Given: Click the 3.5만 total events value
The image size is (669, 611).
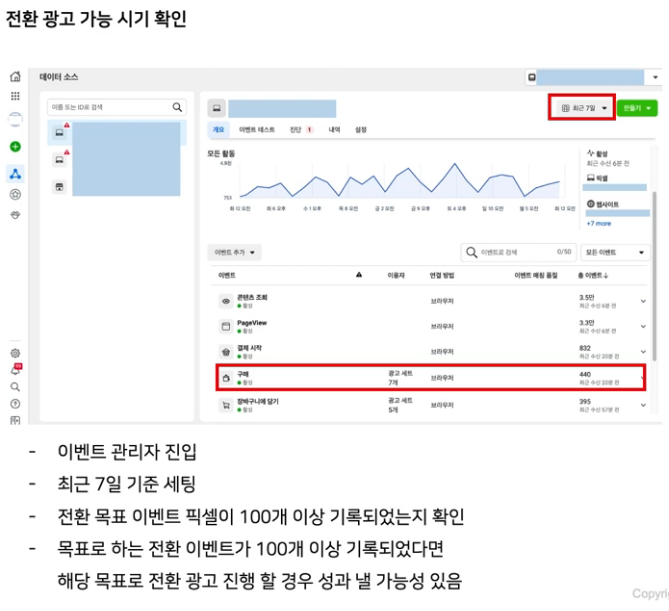Looking at the screenshot, I should [x=587, y=297].
